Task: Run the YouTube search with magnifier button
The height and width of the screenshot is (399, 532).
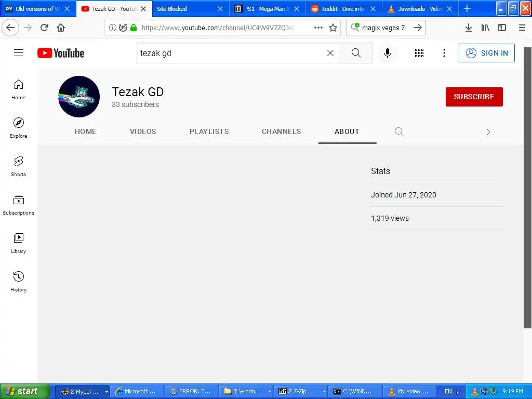Action: point(356,53)
